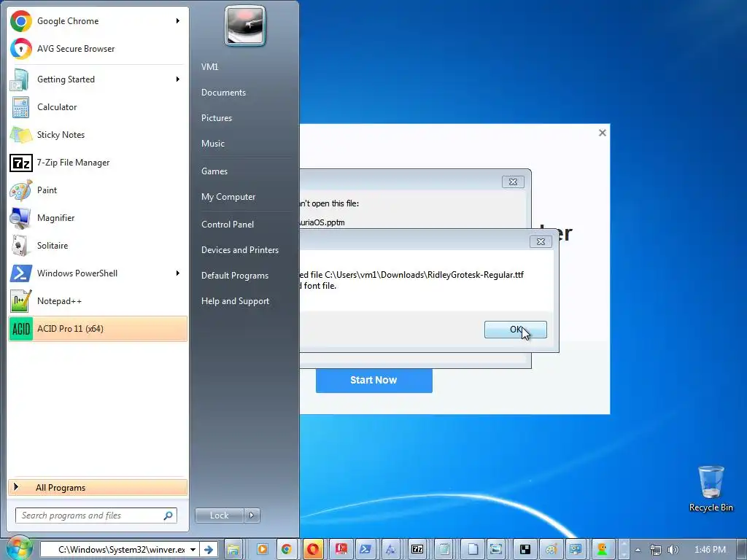Close the white Start Now window

(602, 133)
